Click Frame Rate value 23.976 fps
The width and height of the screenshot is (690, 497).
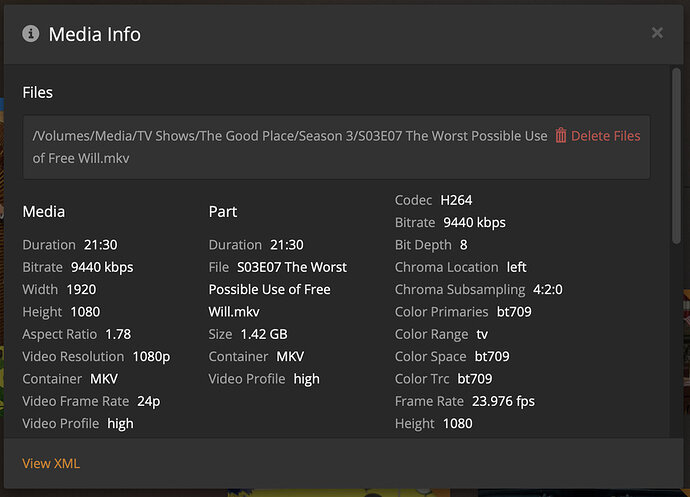point(503,401)
